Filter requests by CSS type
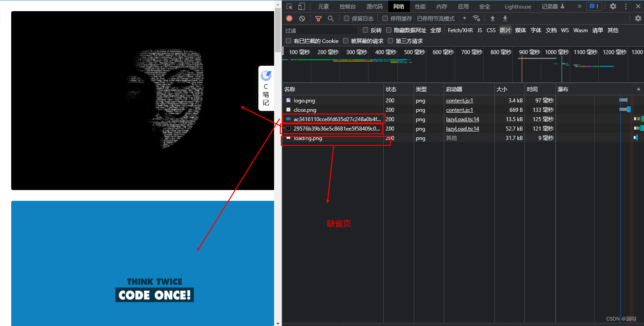Screen dimensions: 644x326 tap(491, 30)
